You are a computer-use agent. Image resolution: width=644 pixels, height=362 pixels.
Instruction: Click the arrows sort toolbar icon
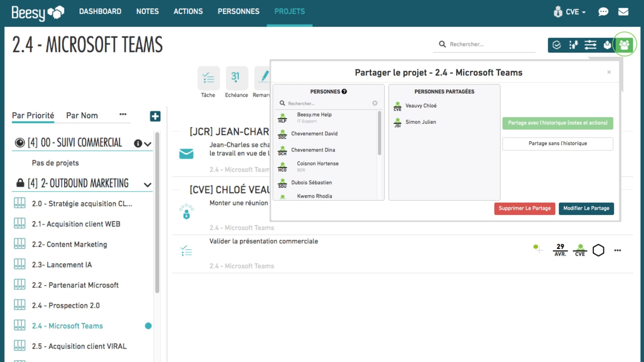point(574,45)
